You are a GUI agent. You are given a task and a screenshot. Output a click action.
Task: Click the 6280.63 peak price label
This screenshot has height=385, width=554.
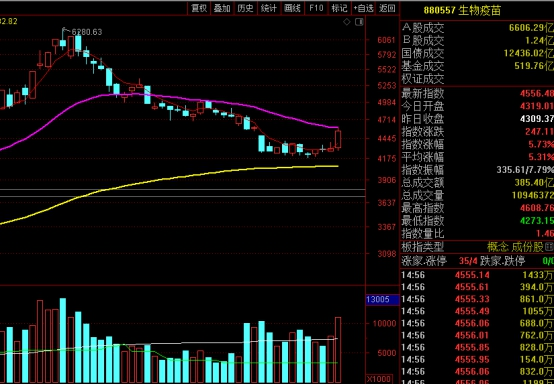[87, 32]
